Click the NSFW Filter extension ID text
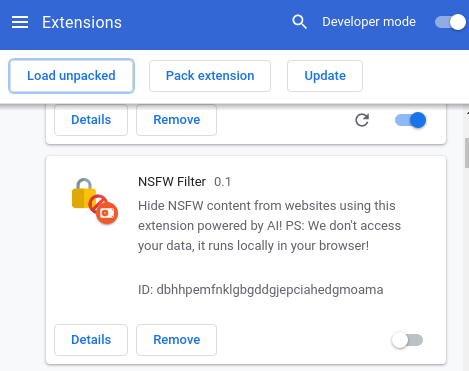Screen dimensions: 469x371 coord(261,290)
